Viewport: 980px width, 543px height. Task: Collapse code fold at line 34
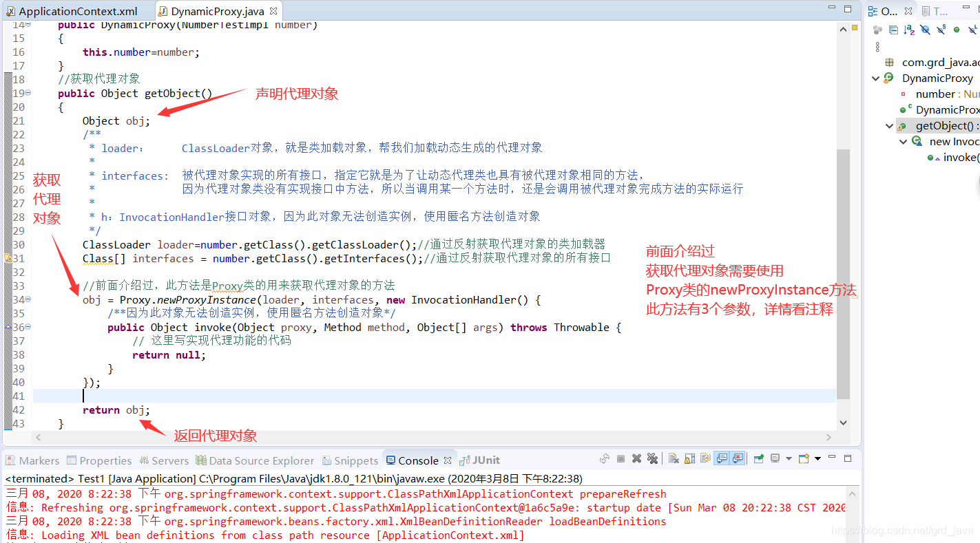28,299
